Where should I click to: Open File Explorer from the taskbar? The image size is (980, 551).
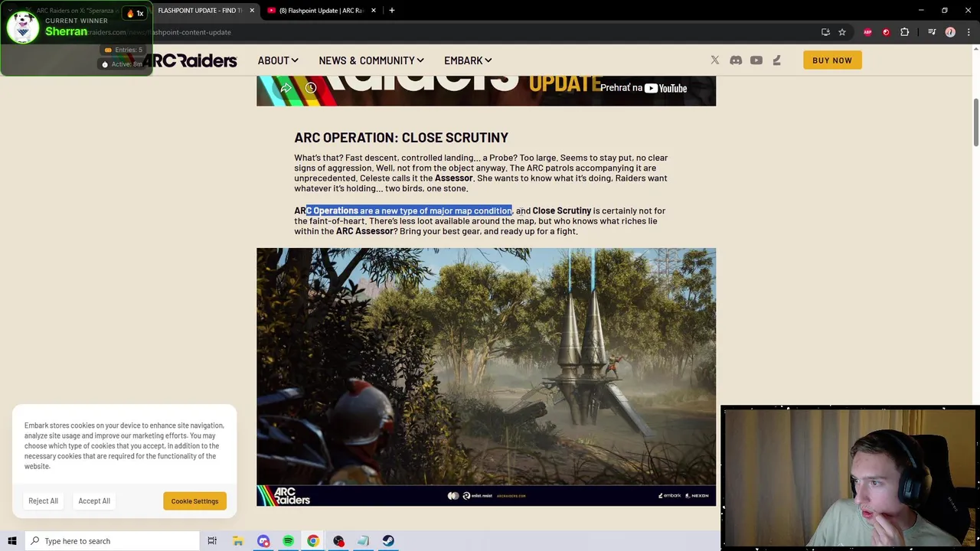[x=238, y=541]
